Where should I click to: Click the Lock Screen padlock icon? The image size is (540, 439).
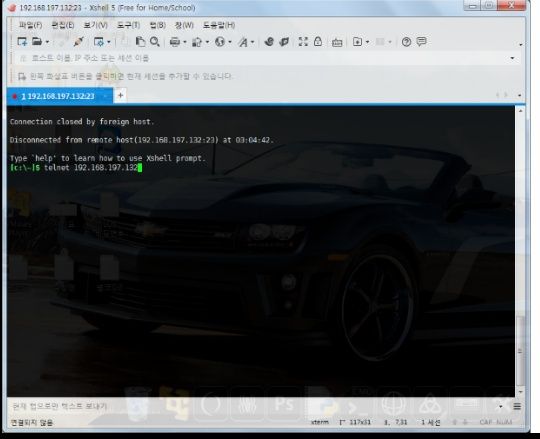318,42
